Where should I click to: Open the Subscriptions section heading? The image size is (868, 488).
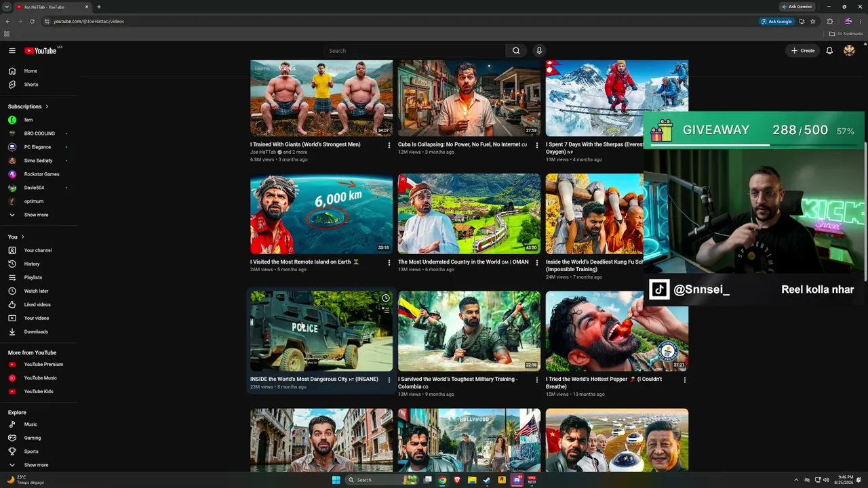28,106
